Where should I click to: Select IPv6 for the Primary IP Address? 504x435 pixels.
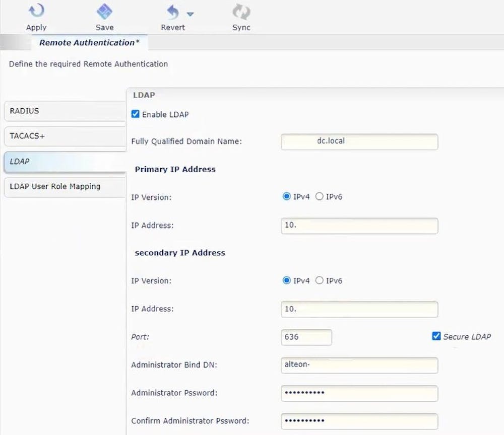pyautogui.click(x=321, y=196)
